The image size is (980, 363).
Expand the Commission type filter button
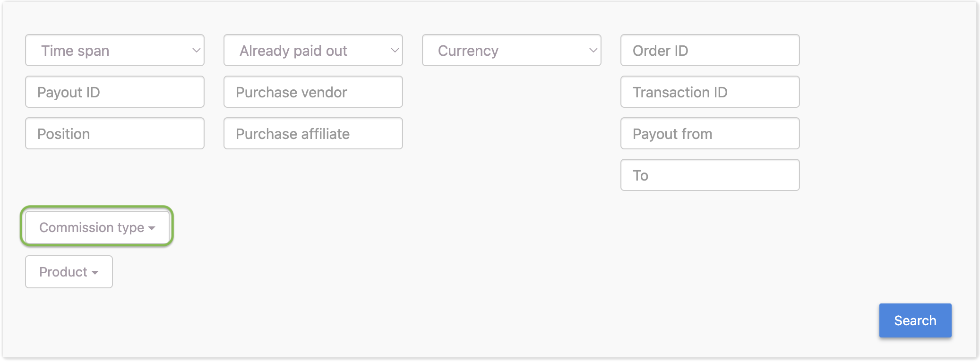[97, 228]
